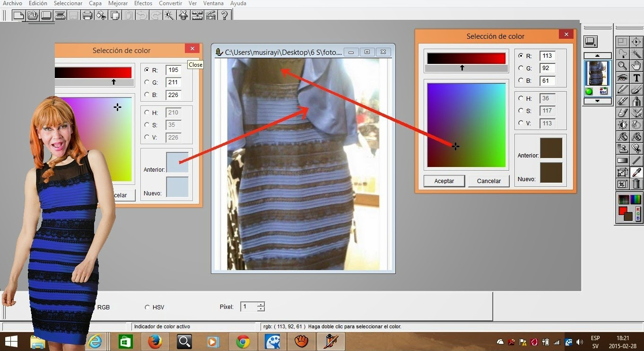Select the eyedropper color picker tool
This screenshot has width=644, height=351.
coord(636,172)
